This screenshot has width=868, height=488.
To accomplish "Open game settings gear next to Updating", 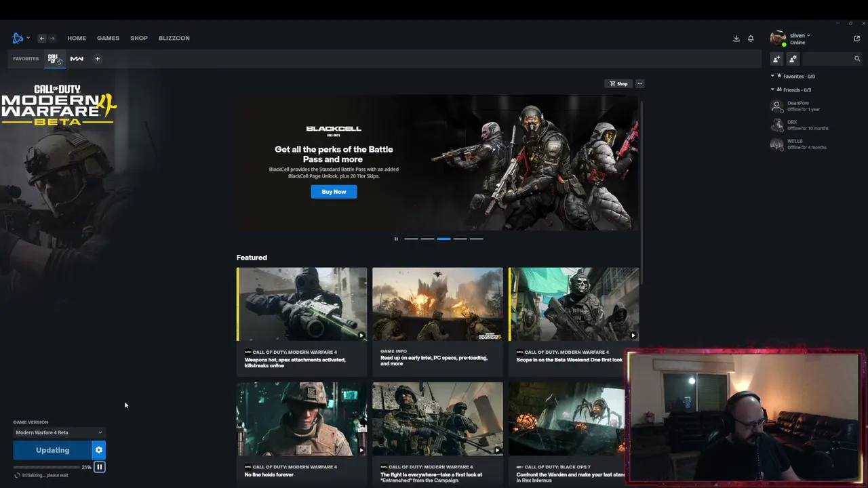I will 99,450.
